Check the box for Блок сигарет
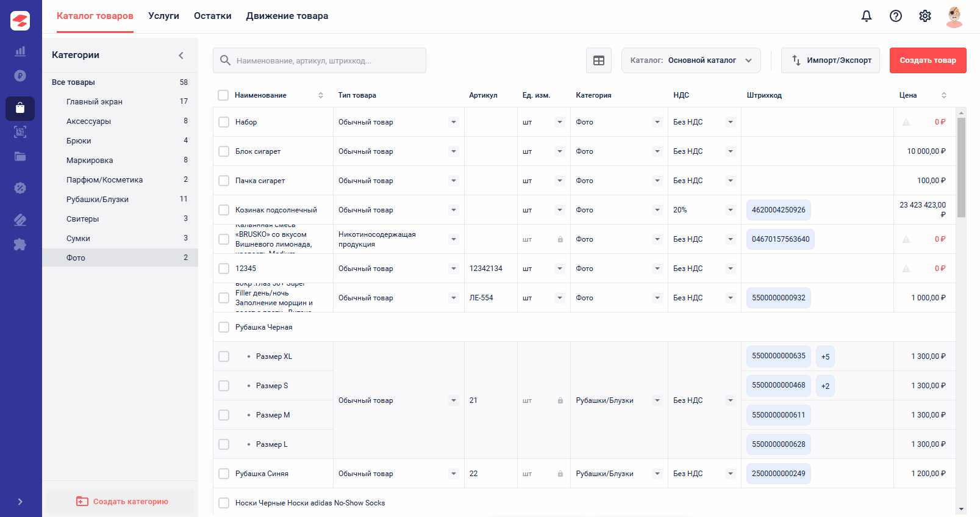Viewport: 980px width, 517px height. [224, 151]
